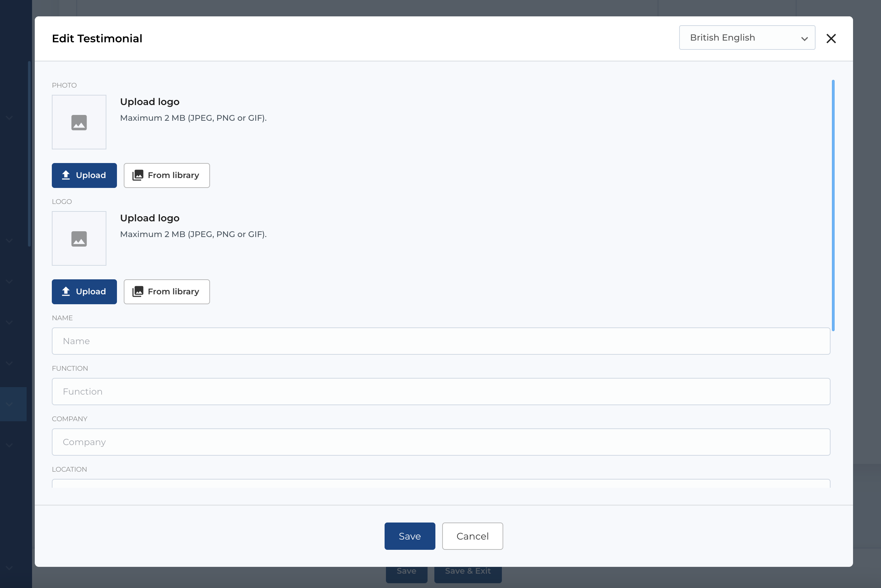Choose From library for the Logo
This screenshot has width=881, height=588.
[x=166, y=291]
